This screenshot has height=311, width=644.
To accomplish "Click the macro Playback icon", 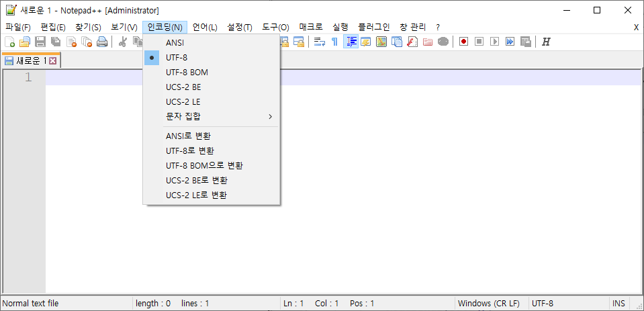I will [x=494, y=42].
